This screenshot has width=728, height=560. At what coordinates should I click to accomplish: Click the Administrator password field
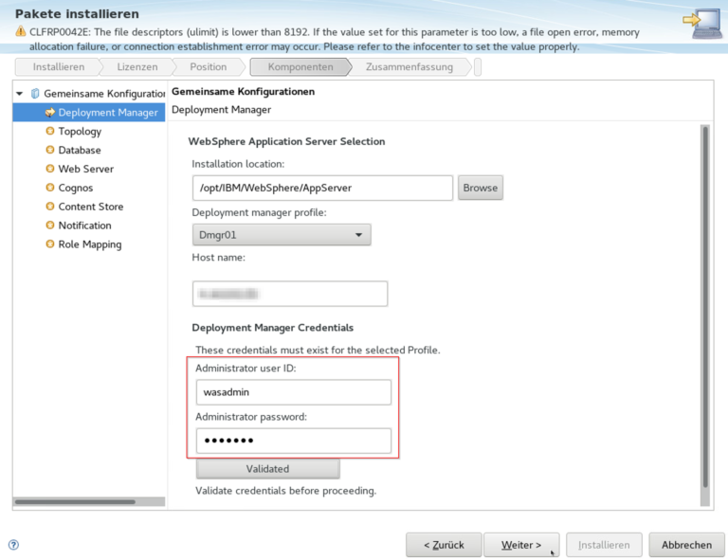(x=294, y=441)
